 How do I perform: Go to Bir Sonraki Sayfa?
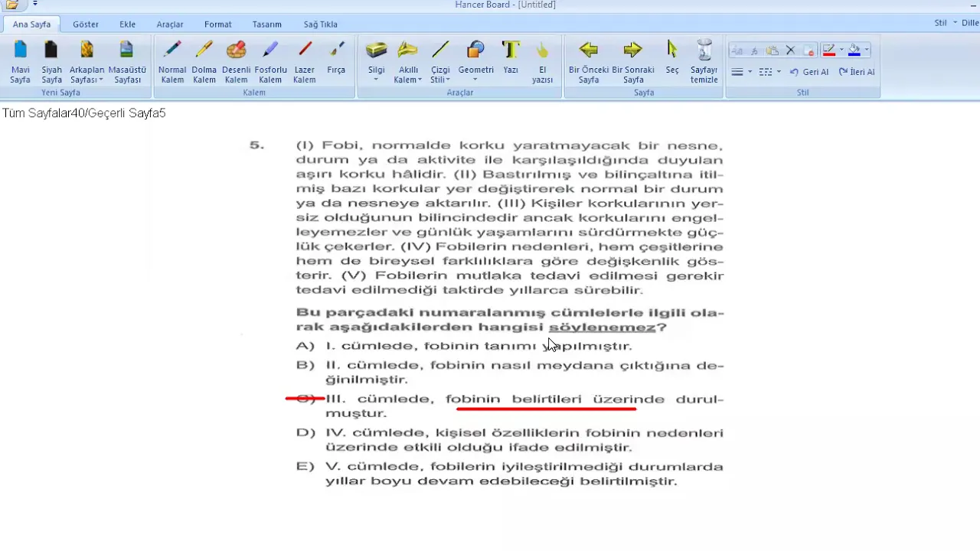click(632, 62)
